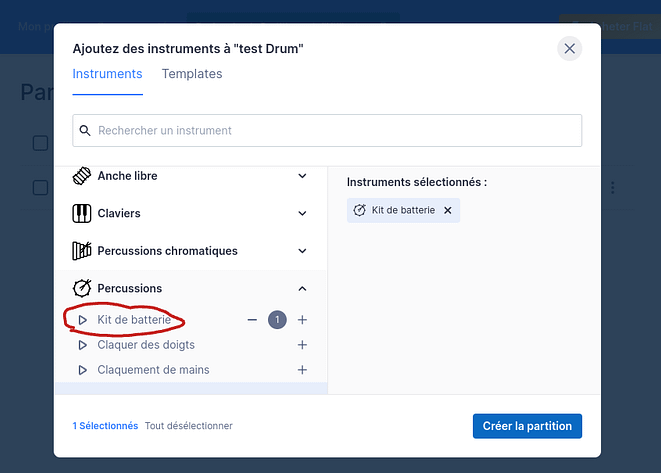Add Claquer des doigts instrument
Viewport: 661px width, 473px height.
(x=302, y=345)
